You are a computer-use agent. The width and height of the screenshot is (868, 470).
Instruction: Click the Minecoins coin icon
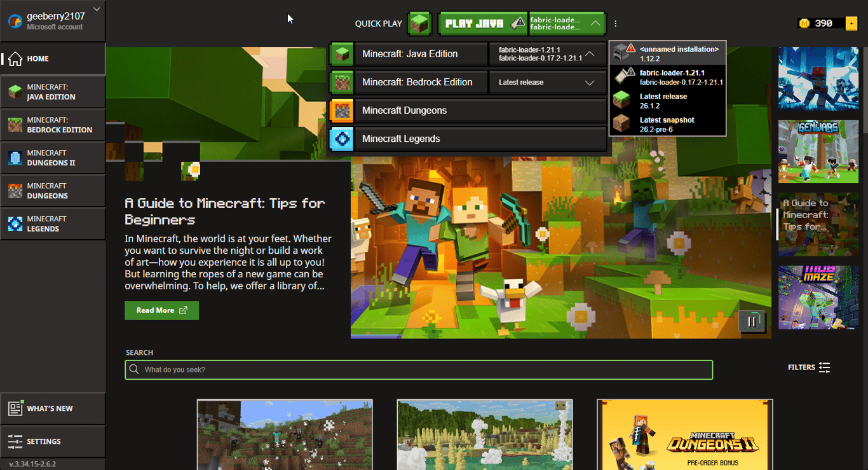(805, 24)
